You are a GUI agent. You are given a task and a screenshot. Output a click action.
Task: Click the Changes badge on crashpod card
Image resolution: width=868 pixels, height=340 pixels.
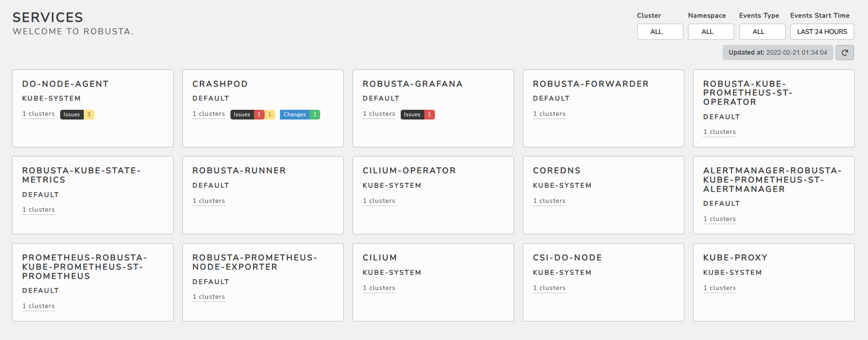[299, 114]
